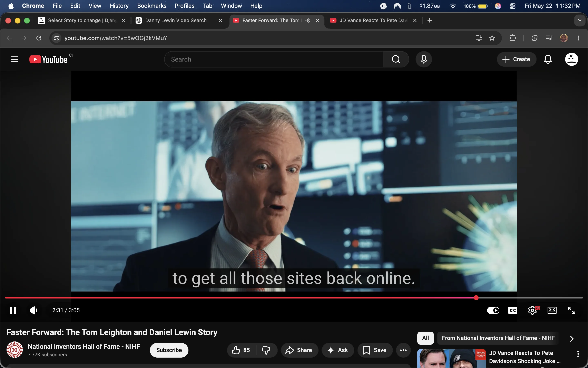Open the YouTube account avatar menu

click(x=571, y=59)
